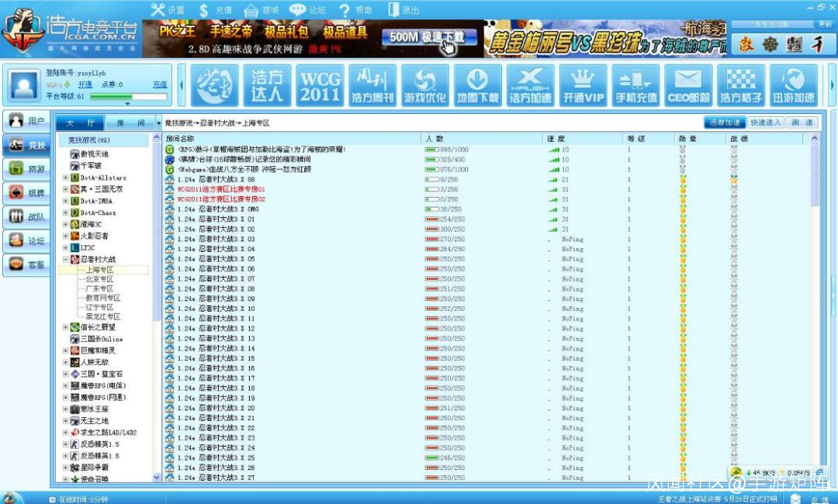This screenshot has height=504, width=838.
Task: Select 教育网专区 in the game tree
Action: tap(102, 298)
